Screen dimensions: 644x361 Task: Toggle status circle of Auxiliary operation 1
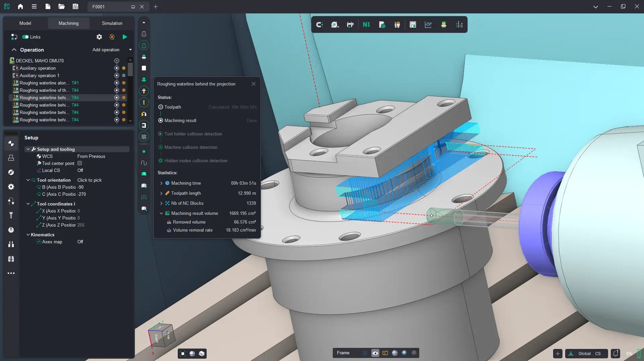(117, 75)
